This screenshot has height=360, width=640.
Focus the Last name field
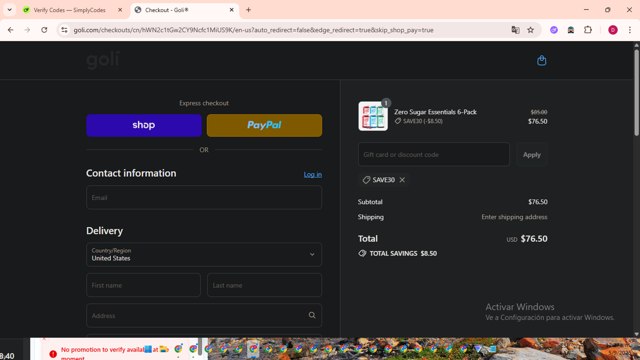coord(264,285)
